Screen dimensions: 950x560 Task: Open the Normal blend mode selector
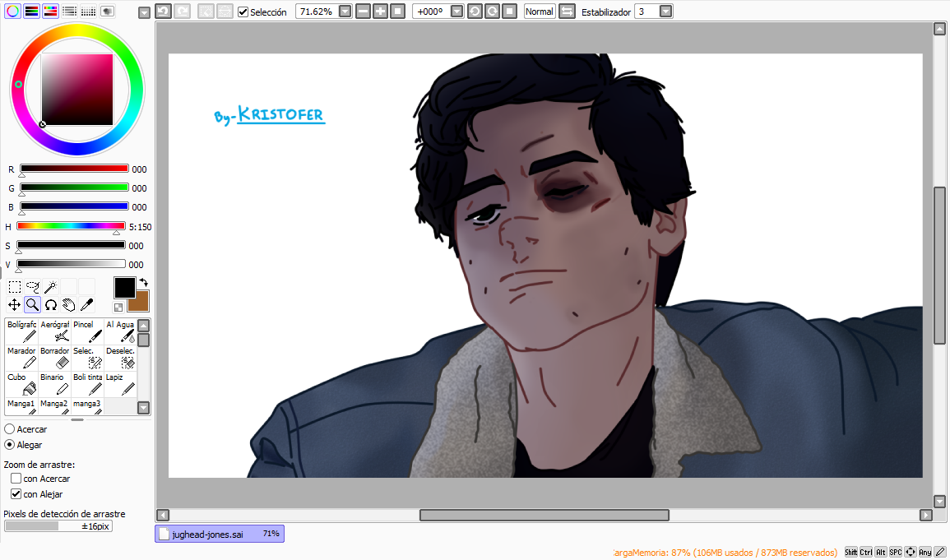pyautogui.click(x=540, y=12)
